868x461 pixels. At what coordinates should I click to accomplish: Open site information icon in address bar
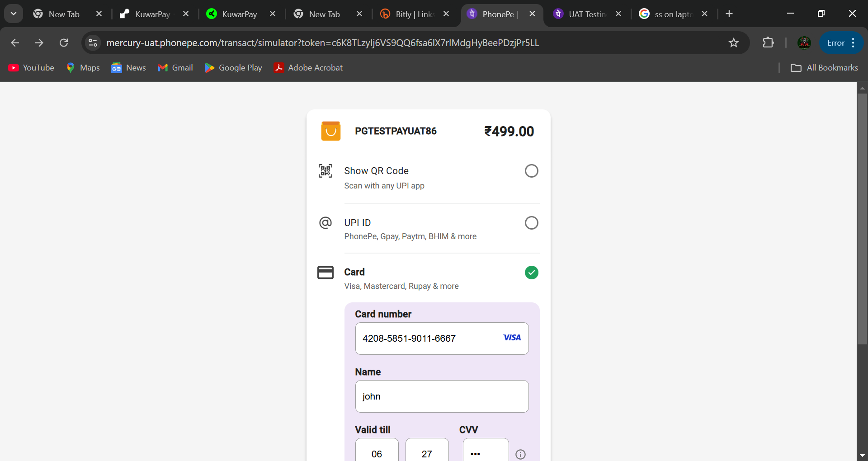pos(93,43)
